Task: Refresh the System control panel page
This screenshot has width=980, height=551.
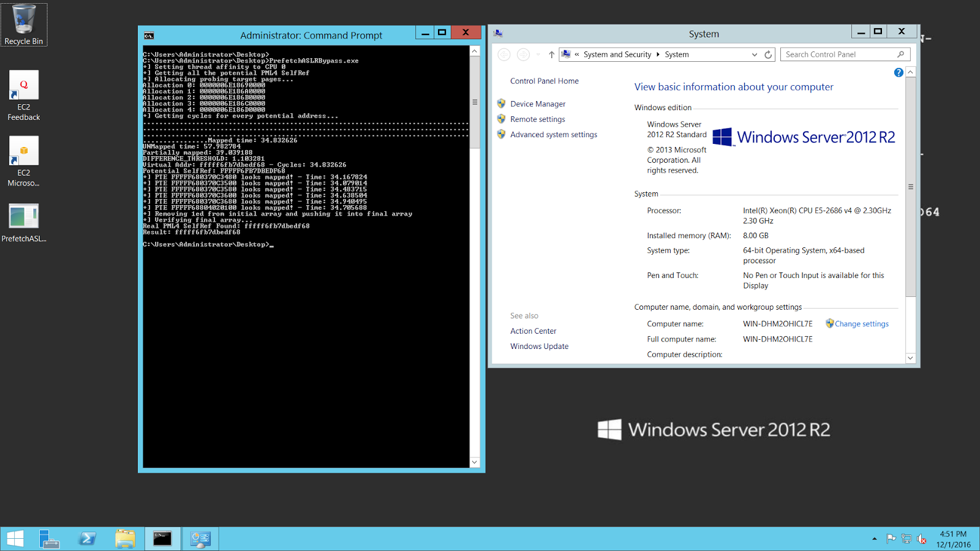Action: 768,54
